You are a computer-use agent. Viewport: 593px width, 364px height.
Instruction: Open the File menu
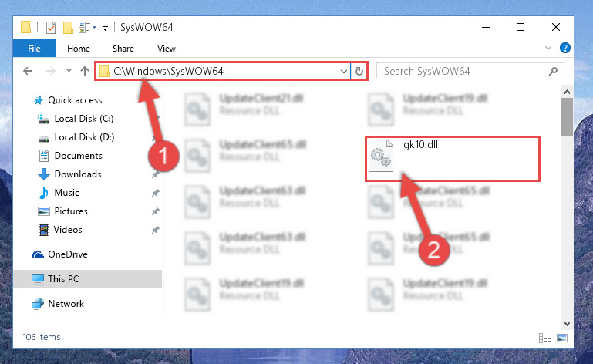tap(35, 49)
